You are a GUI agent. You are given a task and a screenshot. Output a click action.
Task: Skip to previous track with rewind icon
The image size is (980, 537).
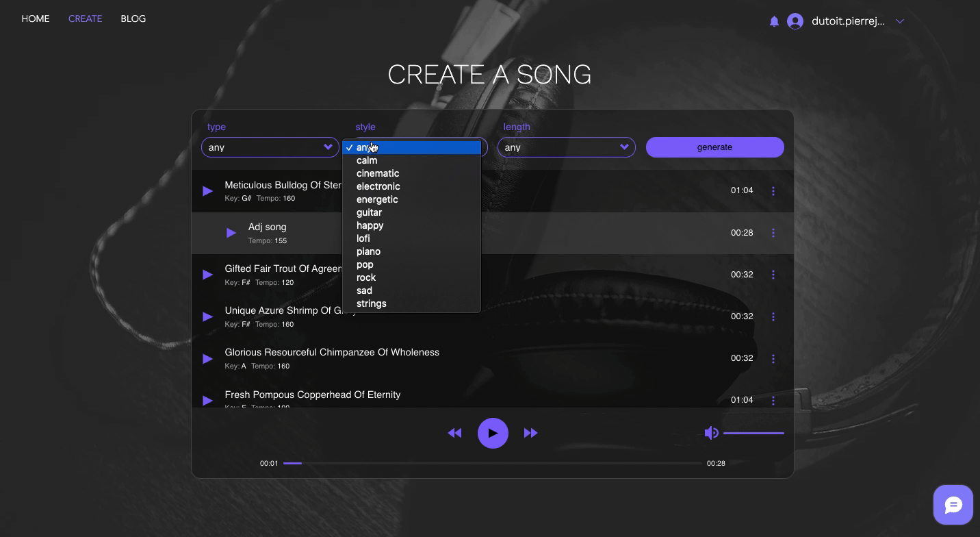click(x=454, y=433)
